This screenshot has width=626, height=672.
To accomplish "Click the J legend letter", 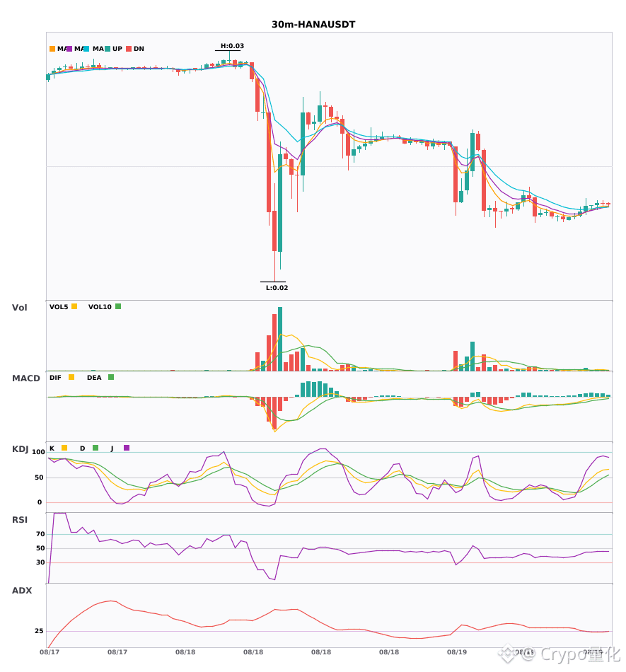I will (x=112, y=448).
